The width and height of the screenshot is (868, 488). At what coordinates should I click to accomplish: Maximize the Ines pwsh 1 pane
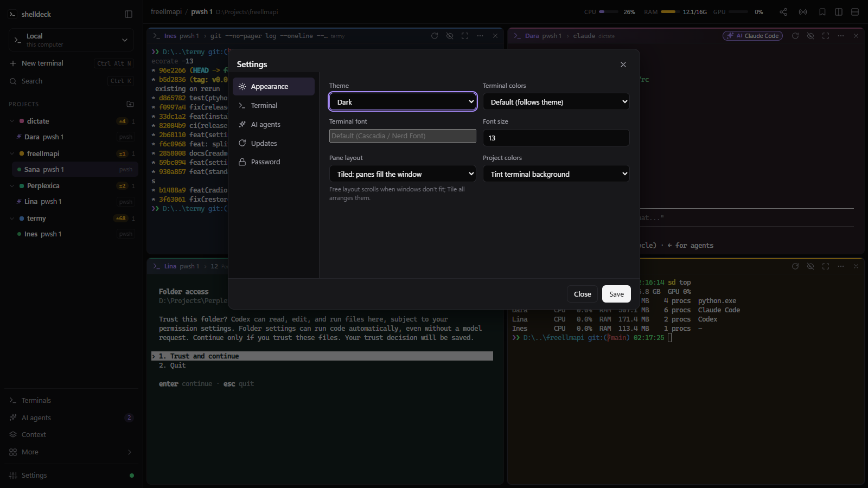pyautogui.click(x=465, y=36)
